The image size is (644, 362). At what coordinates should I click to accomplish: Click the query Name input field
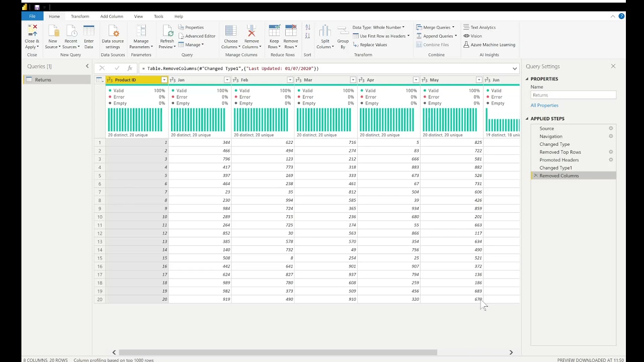click(x=573, y=95)
